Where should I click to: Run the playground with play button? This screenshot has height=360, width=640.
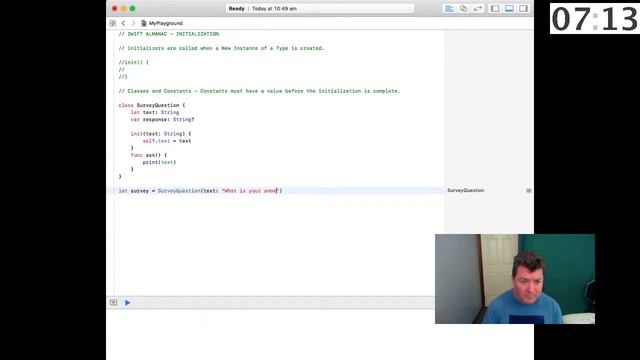127,302
